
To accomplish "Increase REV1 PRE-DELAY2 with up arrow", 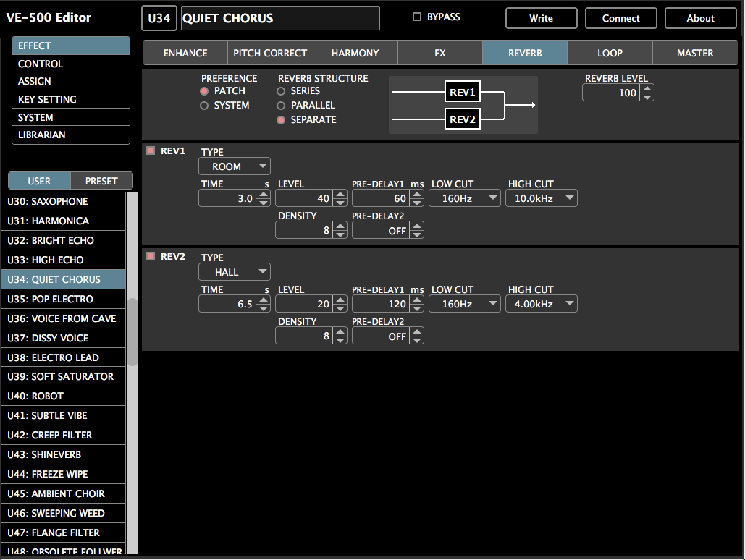I will (x=417, y=226).
